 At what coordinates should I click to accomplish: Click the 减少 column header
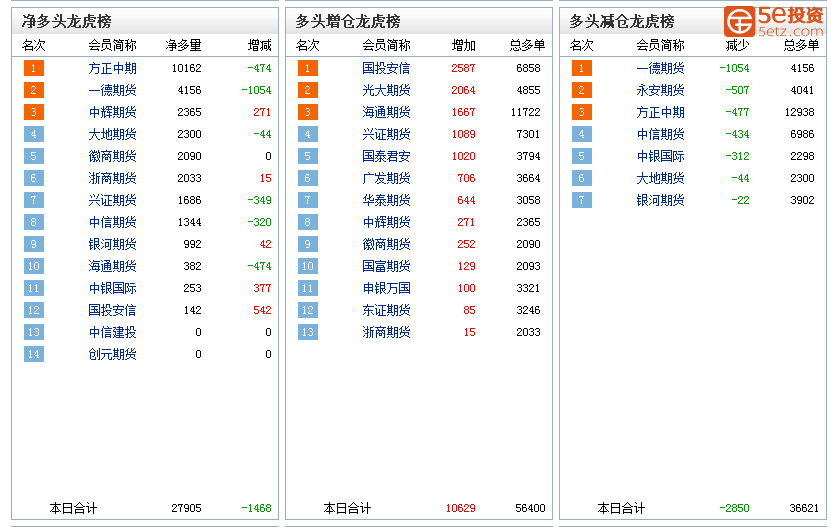tap(737, 46)
